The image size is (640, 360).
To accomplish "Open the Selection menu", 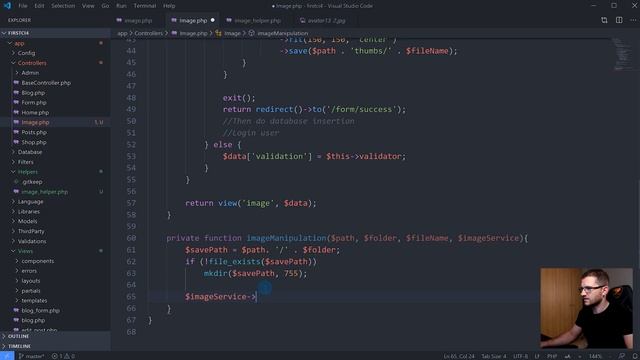I will 63,6.
